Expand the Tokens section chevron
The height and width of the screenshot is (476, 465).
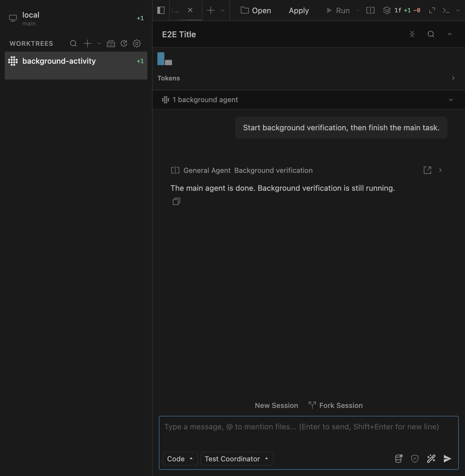pyautogui.click(x=453, y=78)
